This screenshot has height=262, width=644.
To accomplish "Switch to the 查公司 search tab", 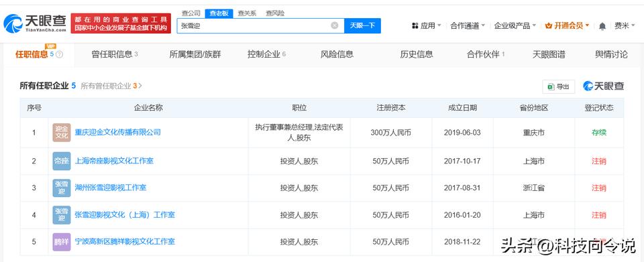I will [x=191, y=13].
